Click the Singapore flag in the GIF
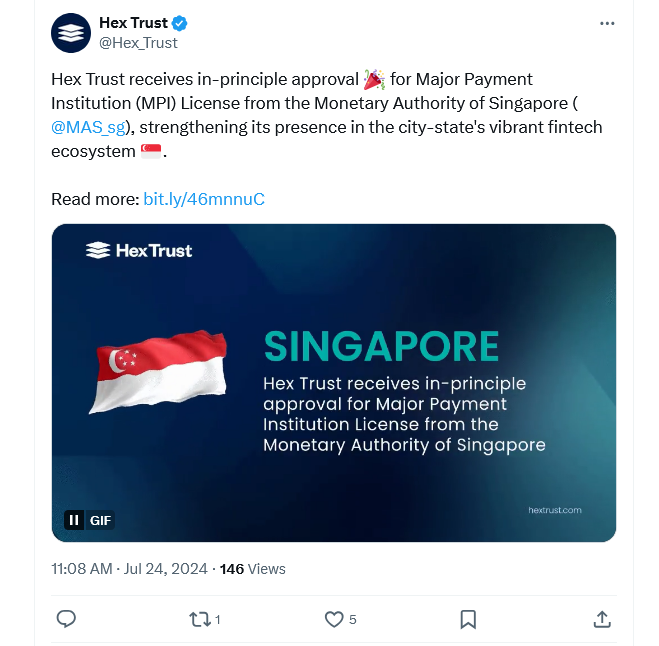659x646 pixels. 160,370
